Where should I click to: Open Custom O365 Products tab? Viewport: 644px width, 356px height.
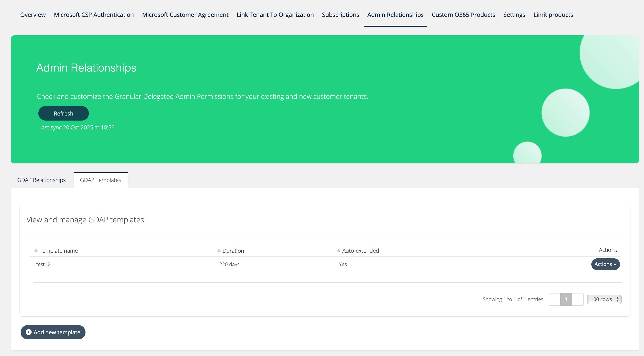click(463, 15)
